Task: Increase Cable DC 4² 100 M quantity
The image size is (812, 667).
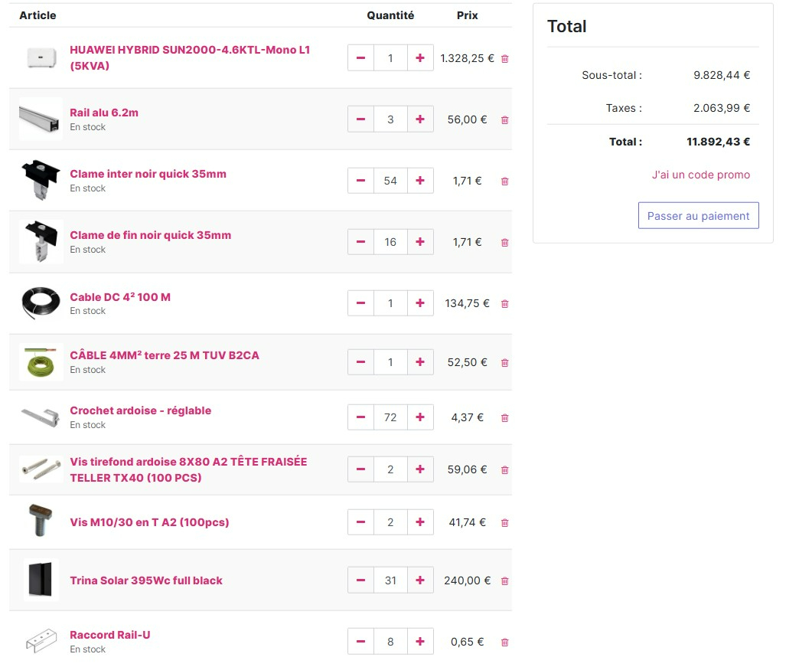Action: pos(420,303)
